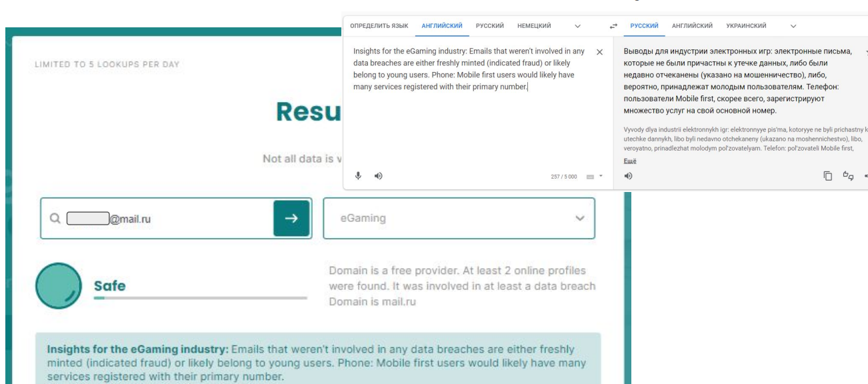Click the microphone voice input icon

358,176
